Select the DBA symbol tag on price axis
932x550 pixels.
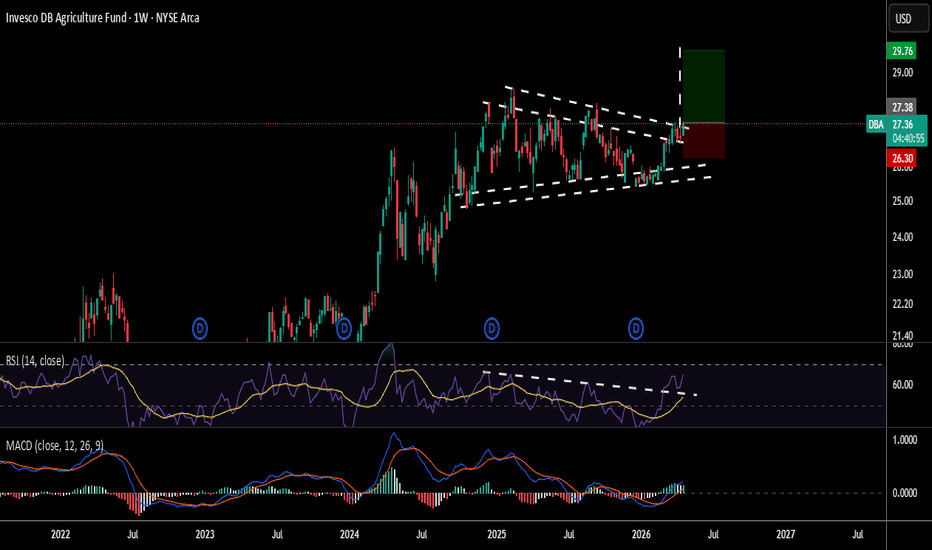pos(874,124)
